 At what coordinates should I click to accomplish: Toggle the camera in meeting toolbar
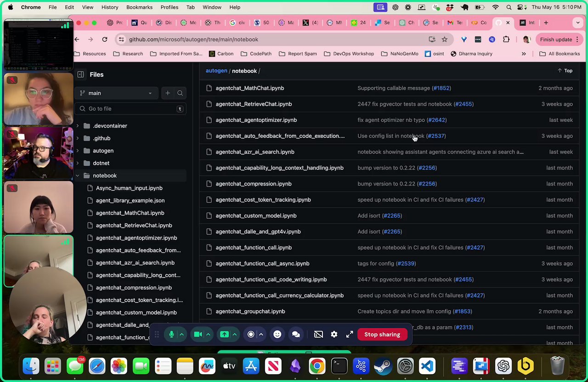tap(198, 334)
